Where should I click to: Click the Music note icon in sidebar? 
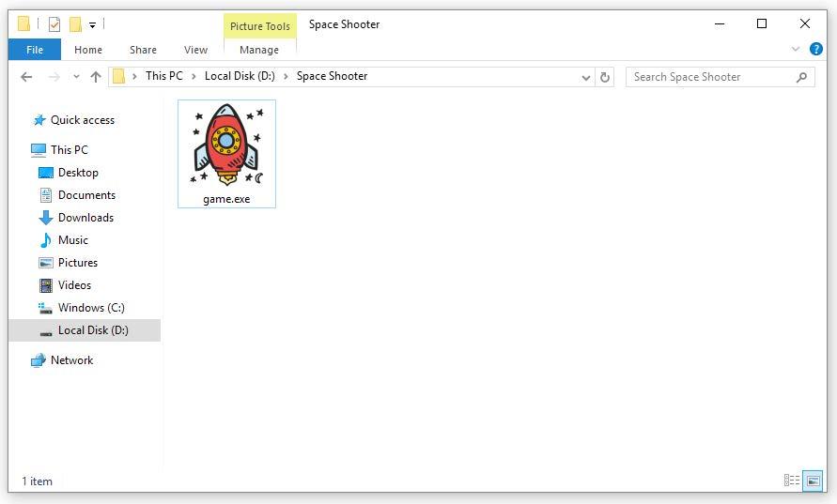[x=46, y=240]
